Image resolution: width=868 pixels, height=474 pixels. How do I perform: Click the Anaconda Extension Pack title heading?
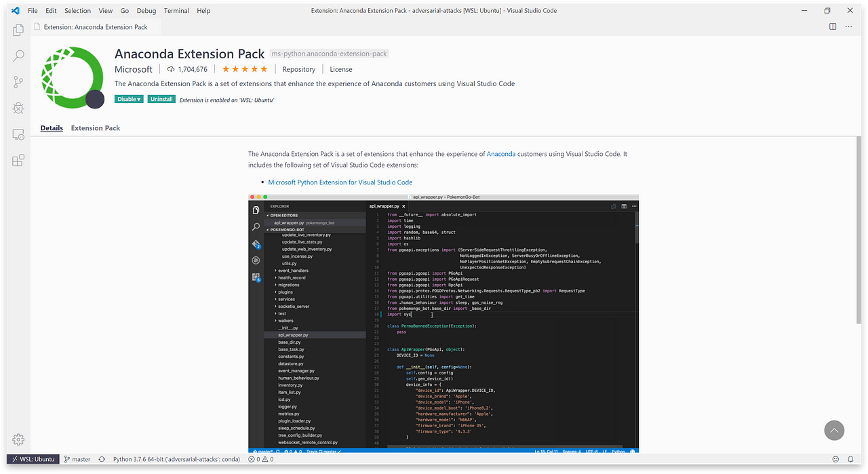tap(190, 54)
